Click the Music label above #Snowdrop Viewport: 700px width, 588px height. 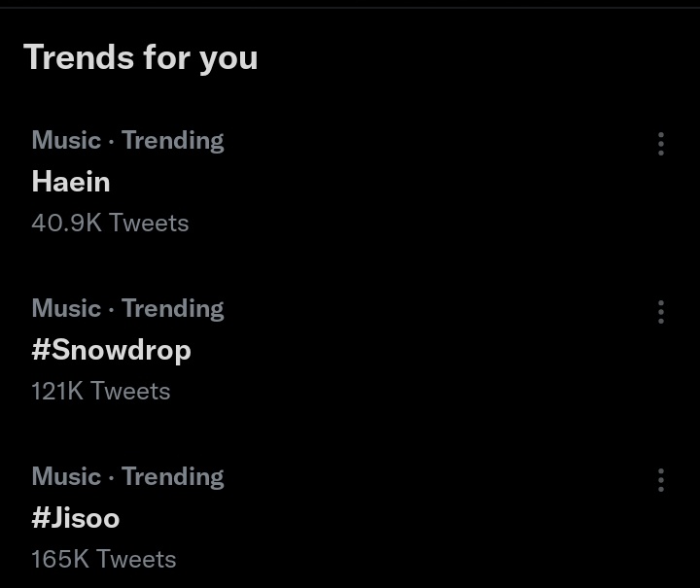pos(66,309)
